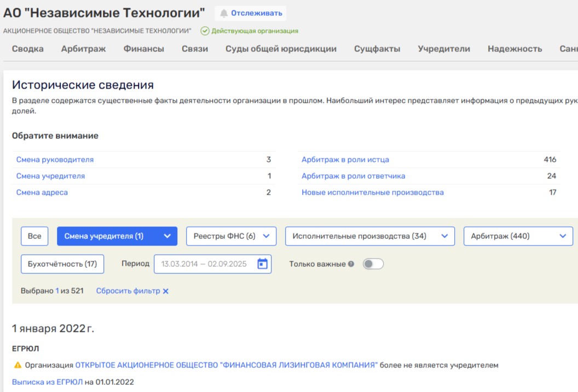Click the X icon to reset filter
578x392 pixels.
165,291
